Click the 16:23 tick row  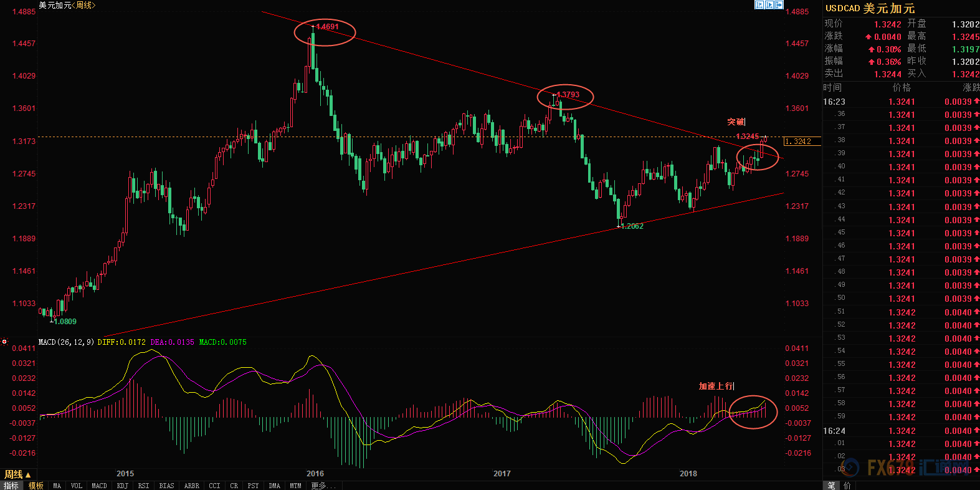click(901, 102)
